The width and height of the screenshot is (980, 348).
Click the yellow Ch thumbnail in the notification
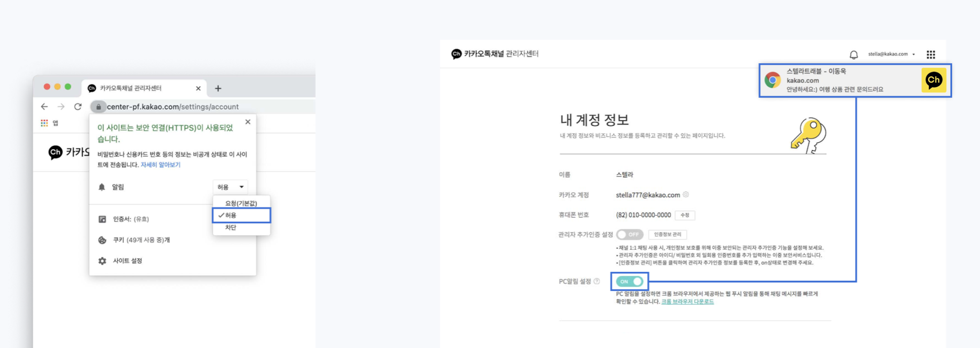tap(933, 80)
